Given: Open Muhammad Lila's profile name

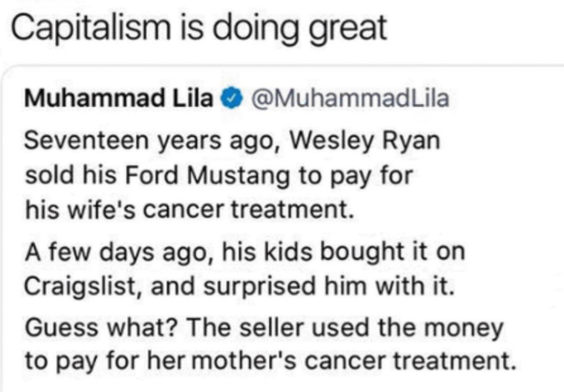Looking at the screenshot, I should 119,99.
